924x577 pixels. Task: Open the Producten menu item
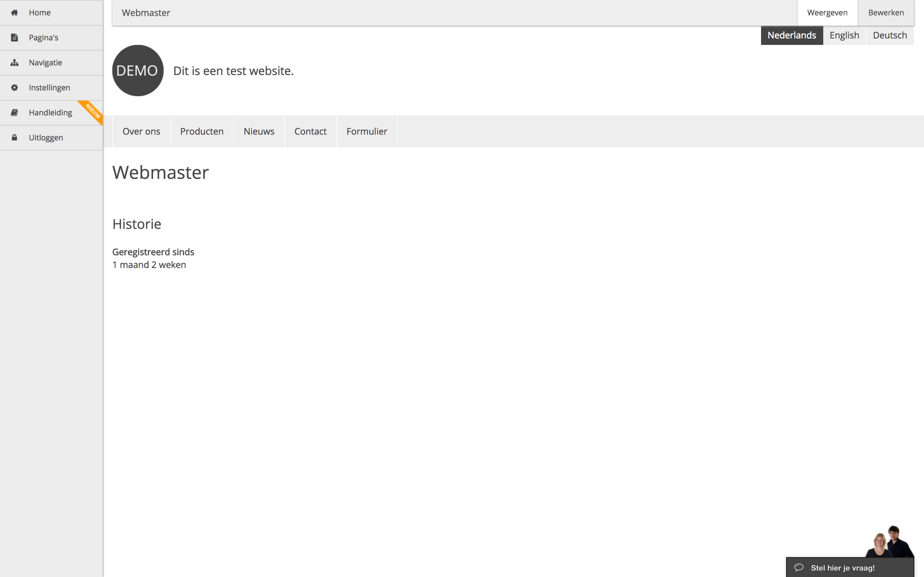coord(202,131)
